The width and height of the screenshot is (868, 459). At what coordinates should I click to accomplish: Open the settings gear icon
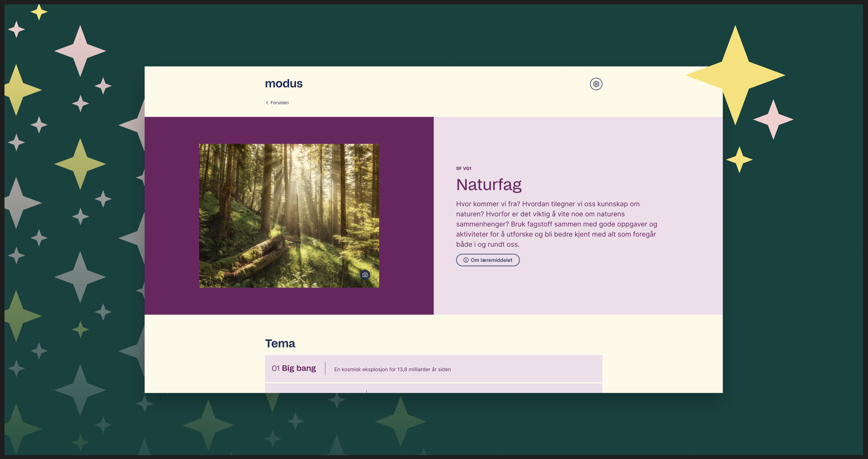coord(596,84)
